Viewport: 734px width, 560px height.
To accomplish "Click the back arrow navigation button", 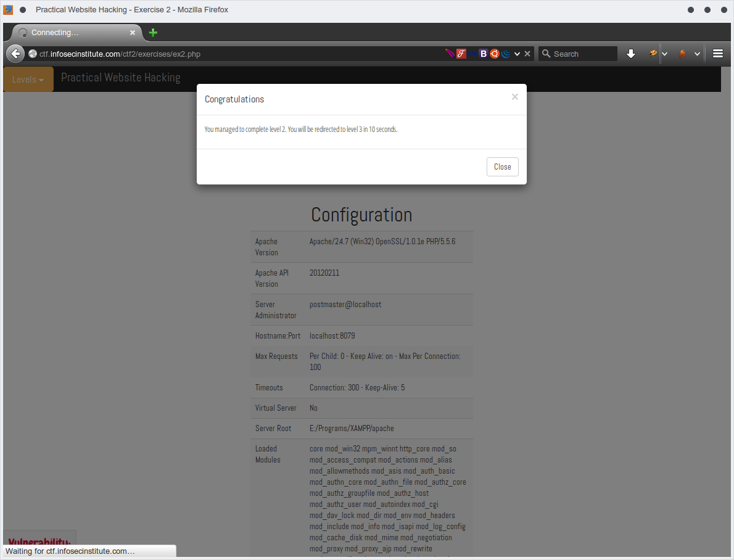I will coord(15,54).
